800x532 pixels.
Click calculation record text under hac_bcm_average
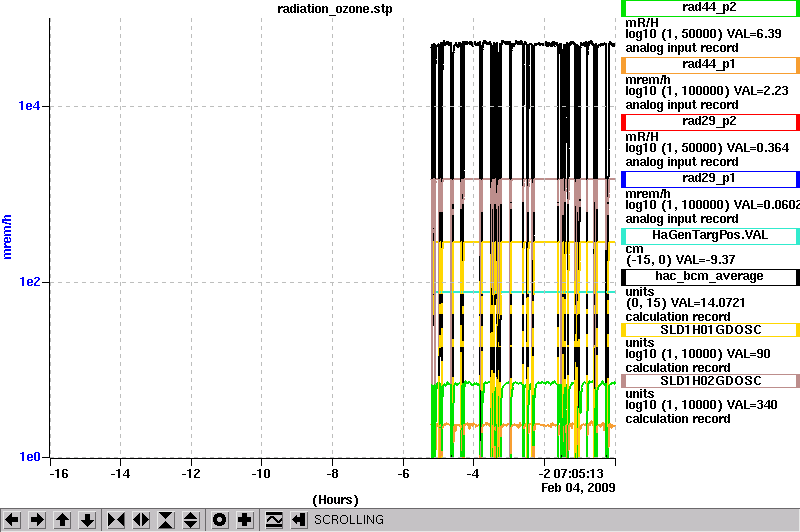[678, 317]
